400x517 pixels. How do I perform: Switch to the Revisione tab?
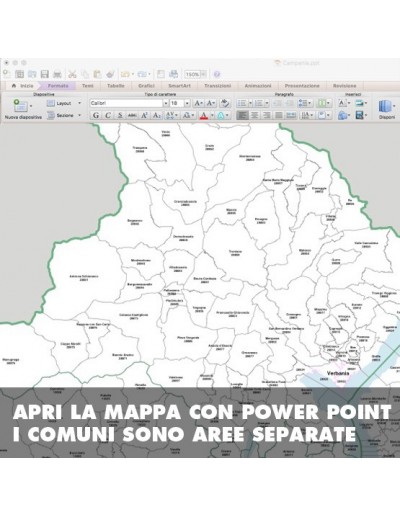(x=344, y=86)
